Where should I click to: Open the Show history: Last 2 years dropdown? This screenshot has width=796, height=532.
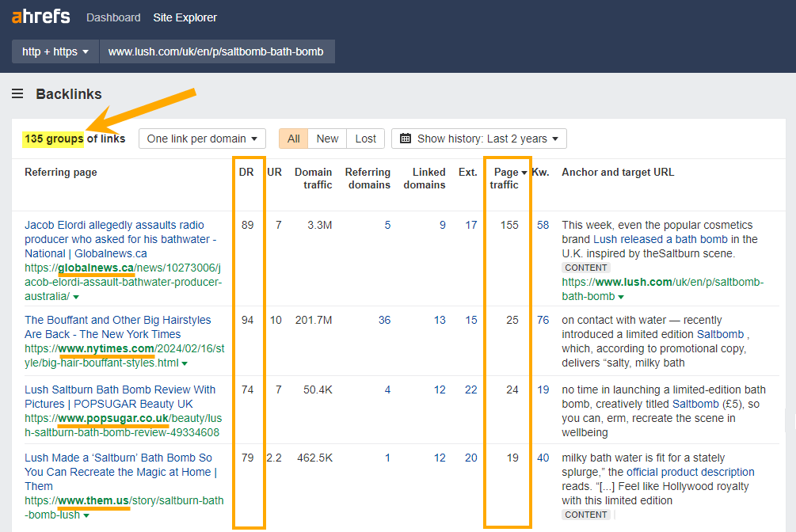pyautogui.click(x=478, y=138)
